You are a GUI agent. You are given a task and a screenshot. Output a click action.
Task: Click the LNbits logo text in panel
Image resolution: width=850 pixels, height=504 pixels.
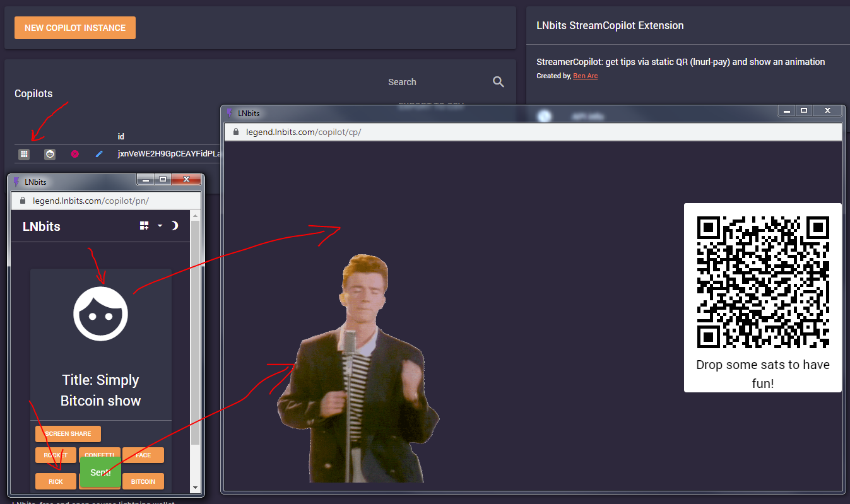tap(42, 226)
